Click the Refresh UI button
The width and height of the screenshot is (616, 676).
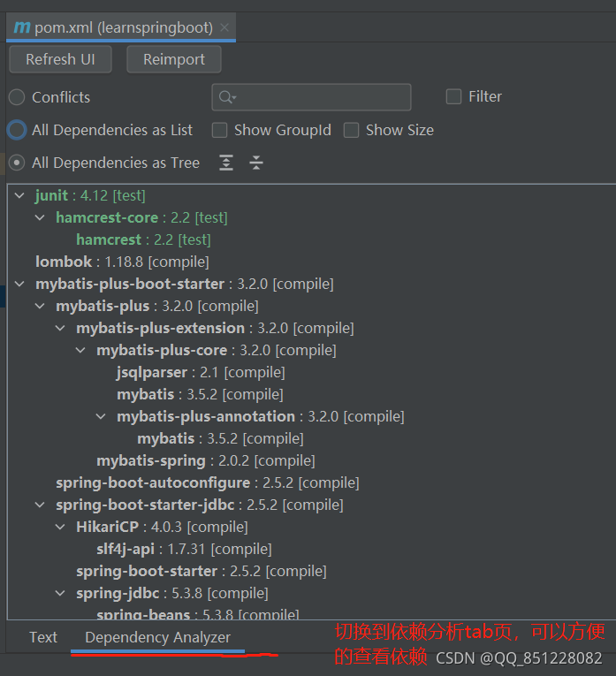(60, 59)
